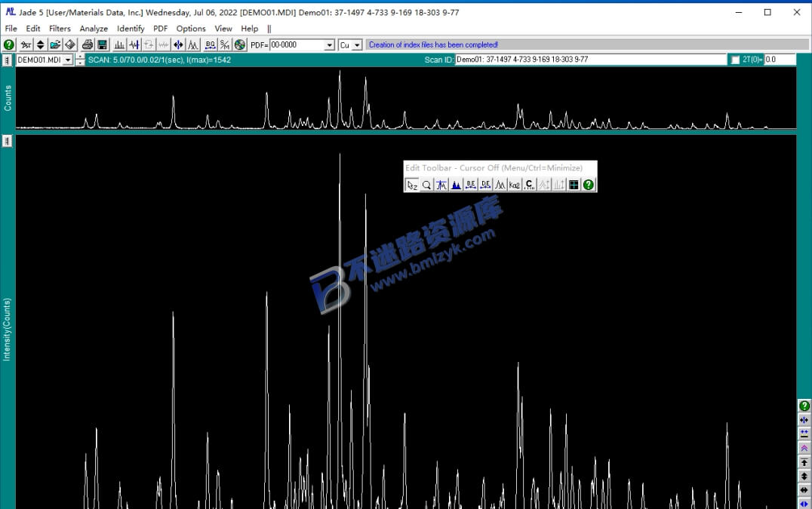Click the green help icon on right sidebar

pyautogui.click(x=804, y=406)
